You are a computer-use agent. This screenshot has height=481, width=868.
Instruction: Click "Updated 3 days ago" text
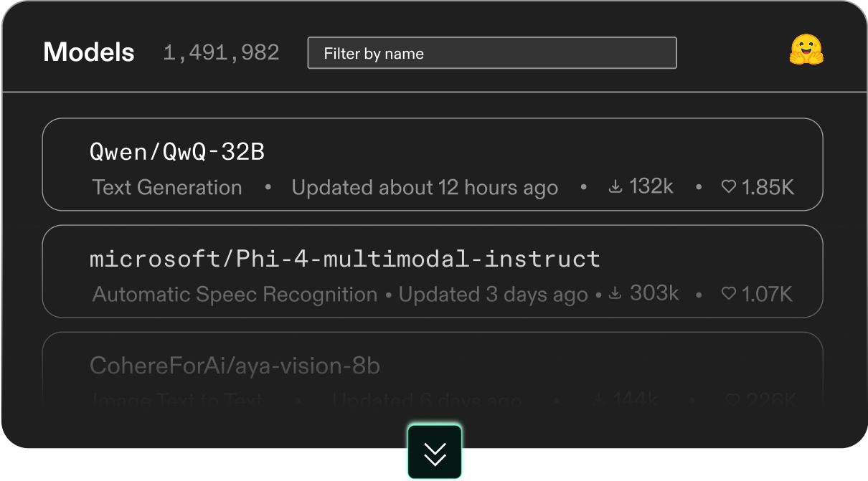(493, 294)
